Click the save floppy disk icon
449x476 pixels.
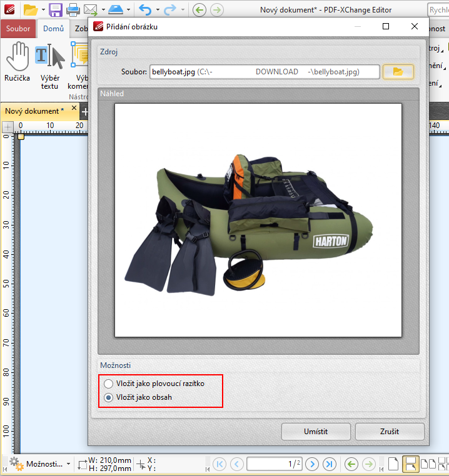tap(55, 9)
